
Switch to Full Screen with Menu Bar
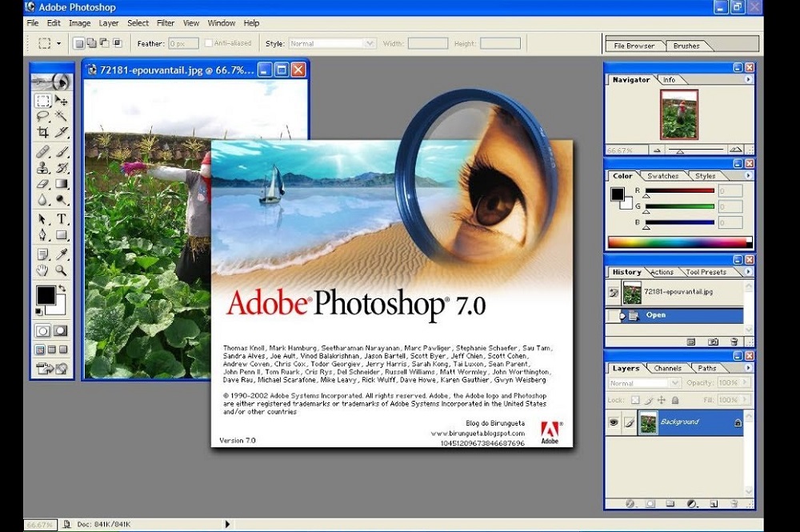[x=51, y=350]
